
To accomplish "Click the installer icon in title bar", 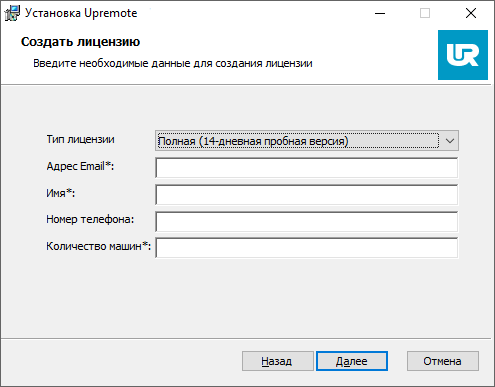I will (x=12, y=13).
